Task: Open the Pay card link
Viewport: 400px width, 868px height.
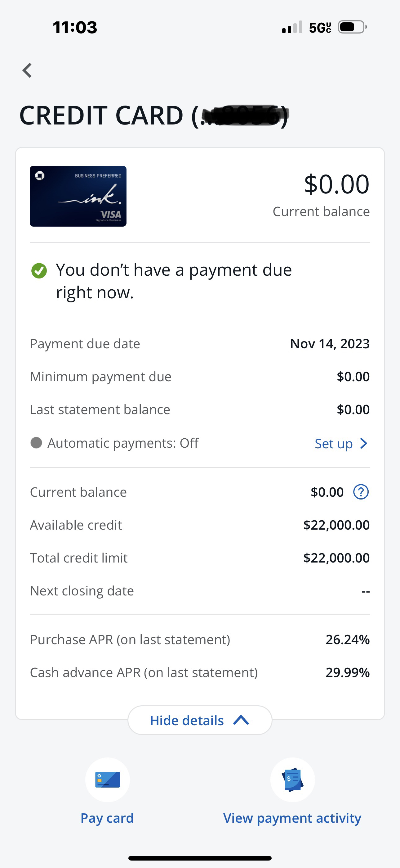Action: pos(107,818)
